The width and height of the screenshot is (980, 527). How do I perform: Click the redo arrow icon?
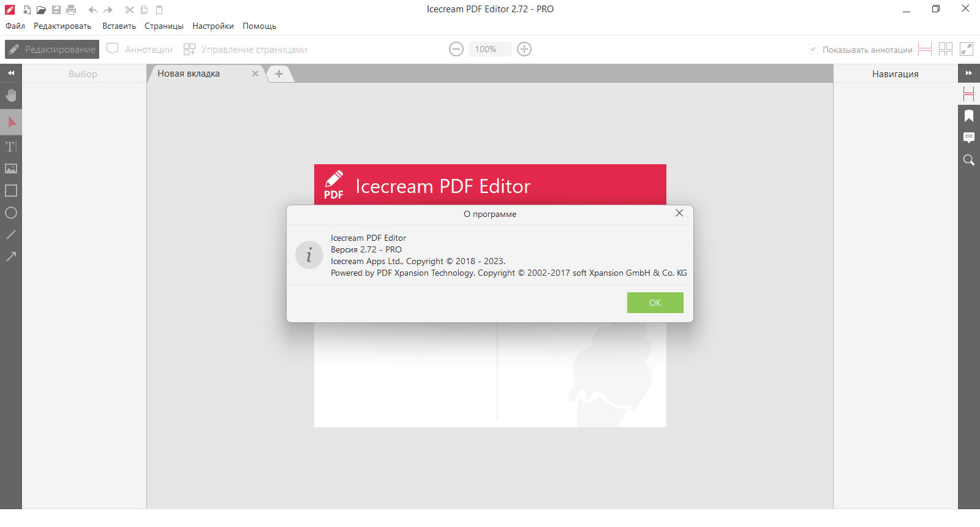pyautogui.click(x=108, y=10)
